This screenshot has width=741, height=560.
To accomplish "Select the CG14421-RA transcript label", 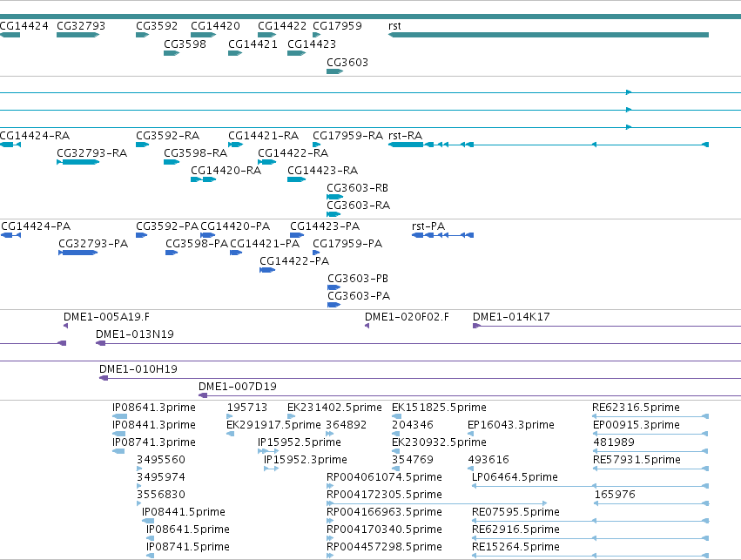I will click(264, 136).
